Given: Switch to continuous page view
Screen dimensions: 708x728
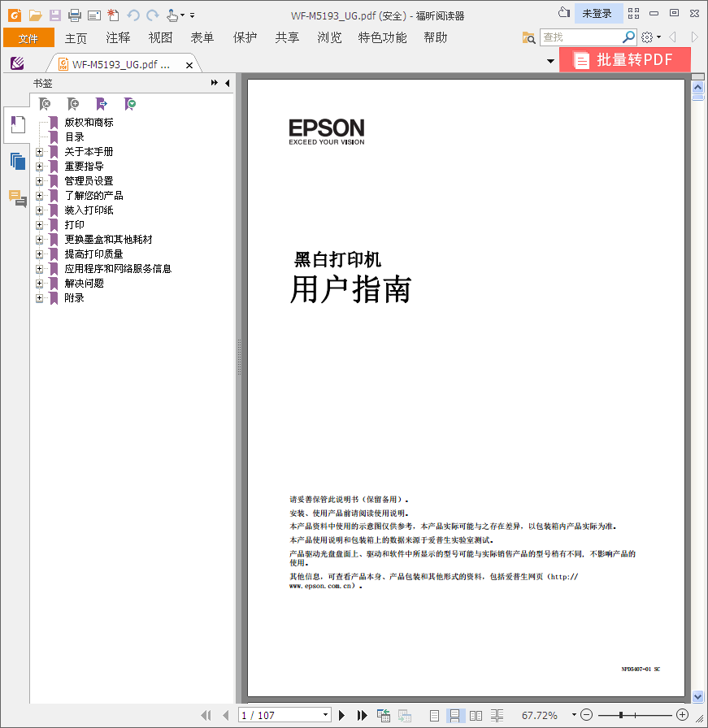Looking at the screenshot, I should click(455, 716).
